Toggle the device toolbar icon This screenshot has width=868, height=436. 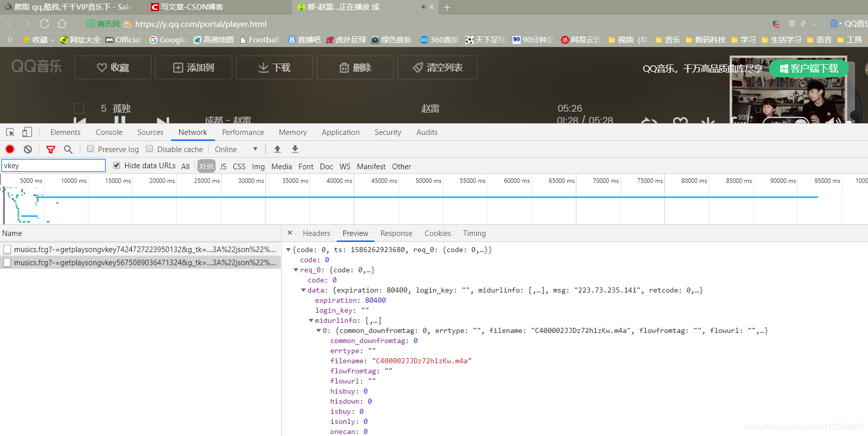[x=27, y=132]
